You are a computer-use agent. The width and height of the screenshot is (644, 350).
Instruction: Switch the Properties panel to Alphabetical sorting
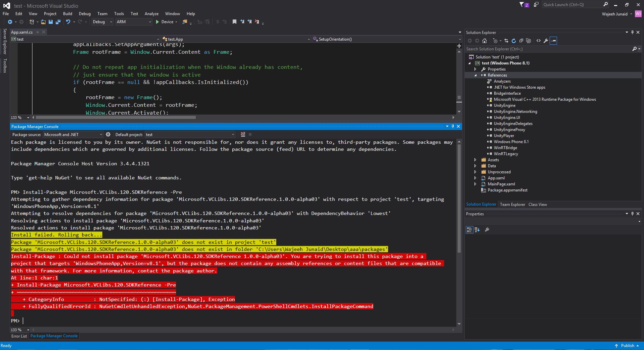477,230
